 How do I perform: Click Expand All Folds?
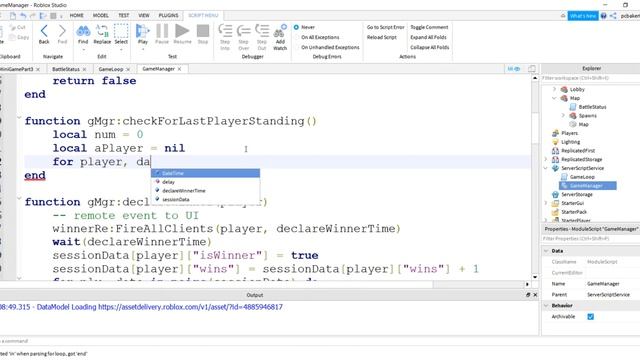[x=428, y=37]
